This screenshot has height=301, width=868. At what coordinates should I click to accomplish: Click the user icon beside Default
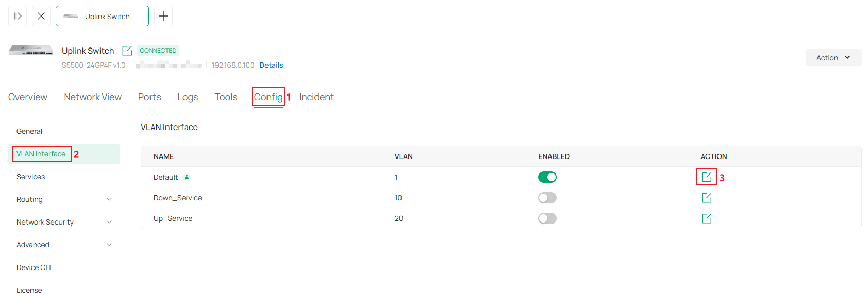[186, 177]
